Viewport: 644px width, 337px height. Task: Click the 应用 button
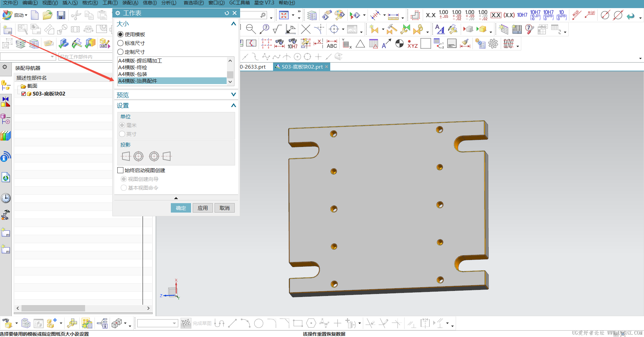pos(203,208)
